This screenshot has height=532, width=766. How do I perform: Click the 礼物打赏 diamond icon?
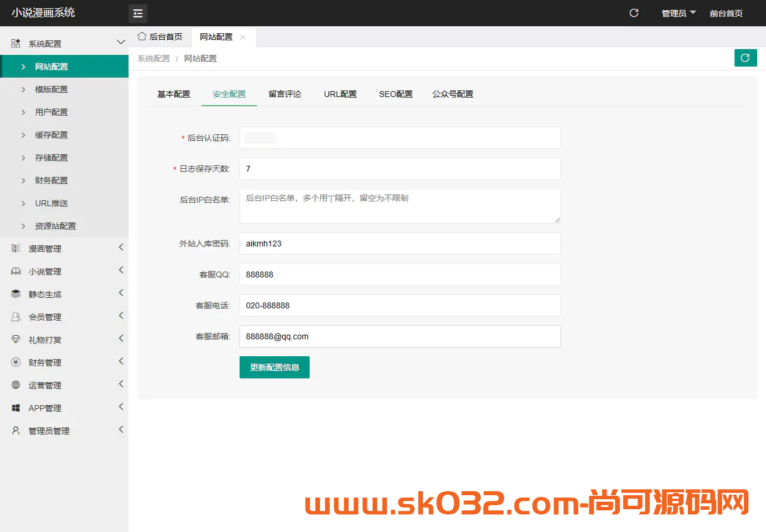pyautogui.click(x=16, y=339)
